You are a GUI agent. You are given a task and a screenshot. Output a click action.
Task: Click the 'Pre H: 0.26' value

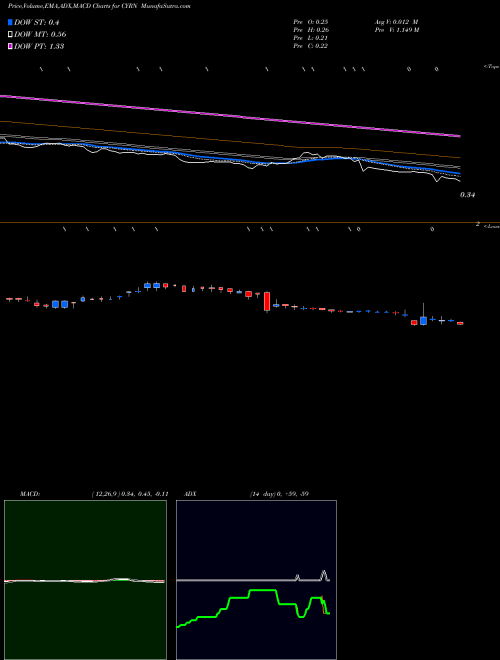click(x=311, y=30)
